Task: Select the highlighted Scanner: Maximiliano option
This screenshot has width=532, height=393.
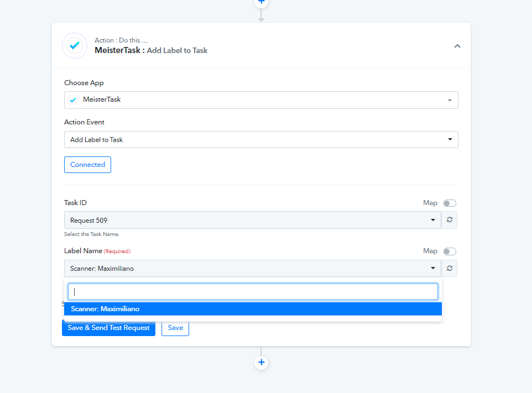Action: pyautogui.click(x=253, y=309)
